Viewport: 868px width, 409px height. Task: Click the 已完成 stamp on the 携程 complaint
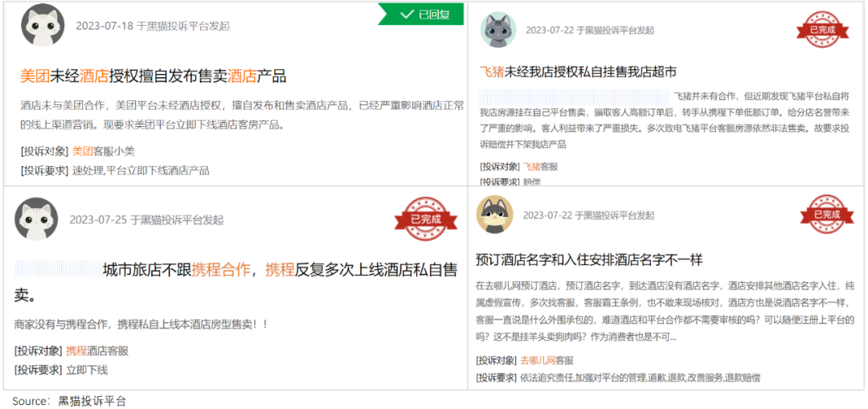pos(426,218)
